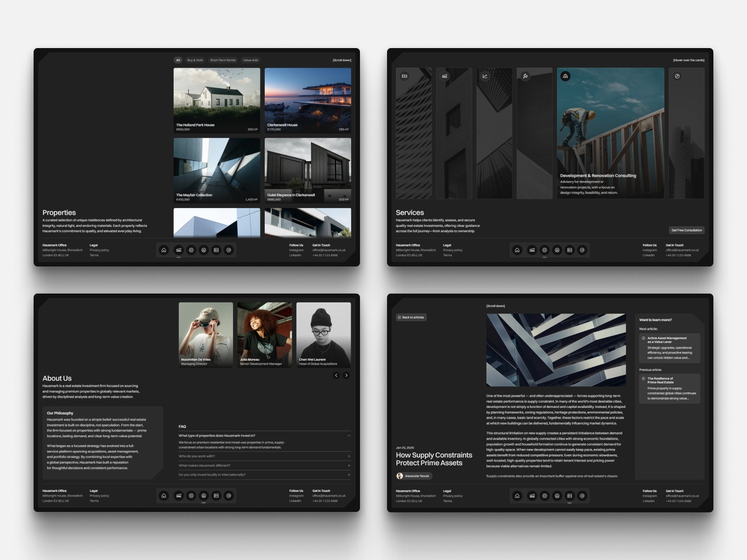Viewport: 747px width, 560px height.
Task: Select the Short-Term Rental filter tab
Action: tap(223, 60)
